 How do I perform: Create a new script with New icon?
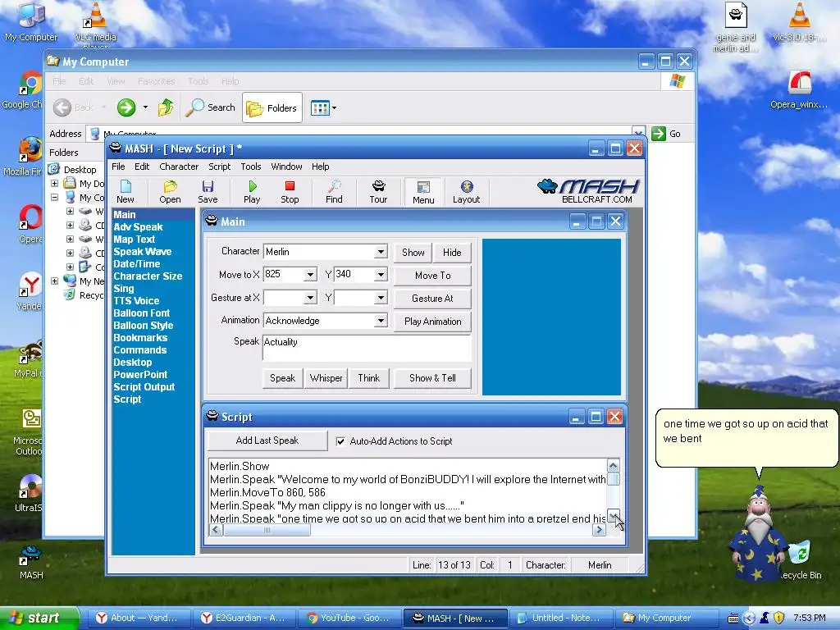[x=126, y=192]
